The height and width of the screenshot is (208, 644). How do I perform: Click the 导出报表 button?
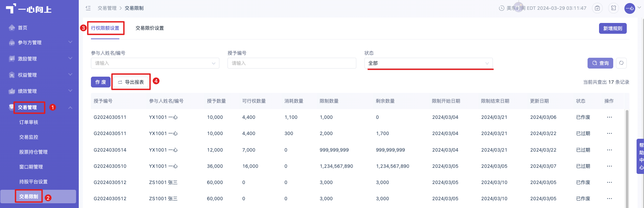point(131,82)
